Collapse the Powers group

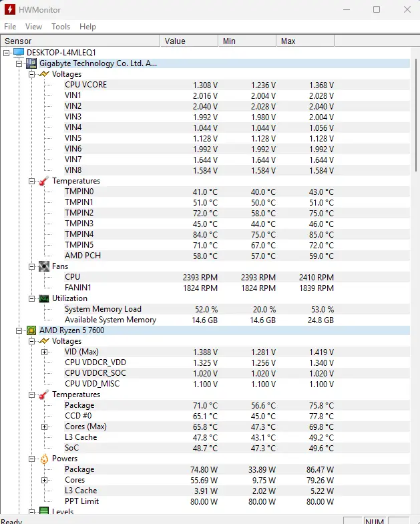click(x=32, y=459)
